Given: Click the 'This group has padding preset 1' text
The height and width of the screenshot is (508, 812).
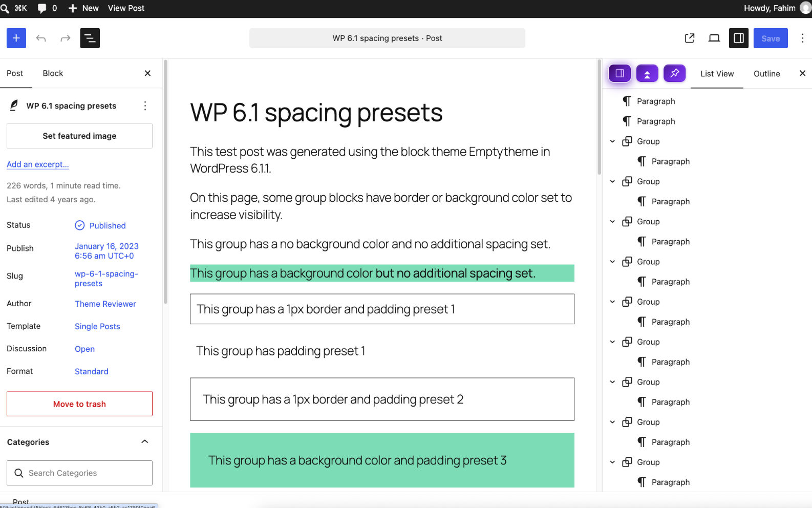Looking at the screenshot, I should 281,351.
